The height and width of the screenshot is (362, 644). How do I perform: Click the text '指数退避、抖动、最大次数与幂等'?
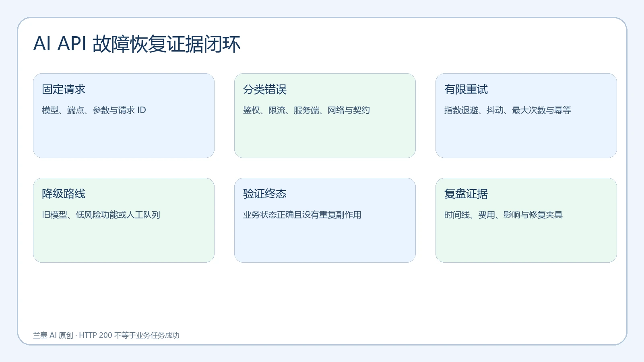508,110
